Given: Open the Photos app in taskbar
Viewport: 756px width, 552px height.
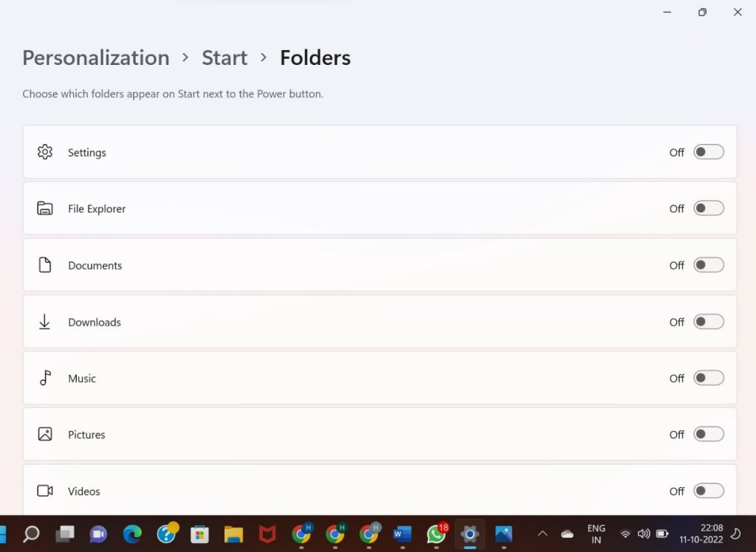Looking at the screenshot, I should pyautogui.click(x=504, y=534).
